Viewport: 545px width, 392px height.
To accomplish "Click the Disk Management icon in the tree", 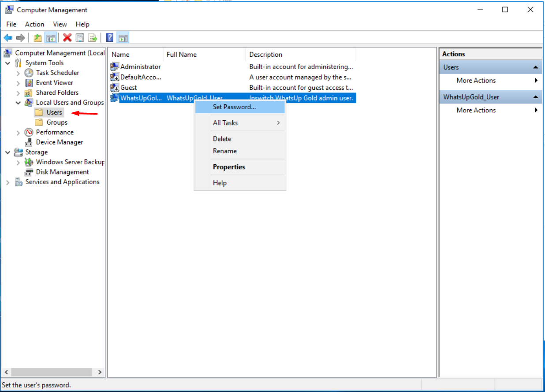I will 29,172.
